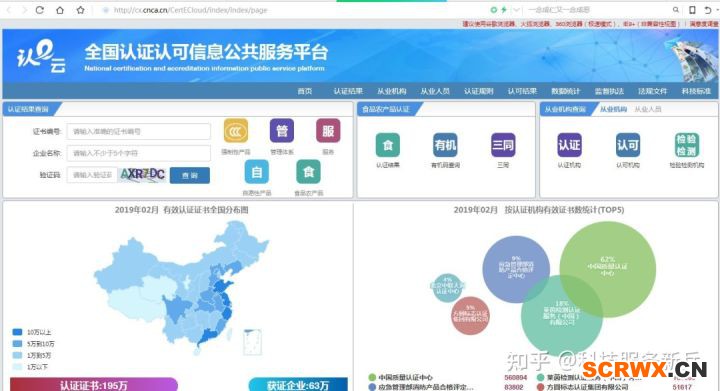Switch to the 从业人员 tab in institution query
Viewport: 720px width, 391px height.
point(648,109)
